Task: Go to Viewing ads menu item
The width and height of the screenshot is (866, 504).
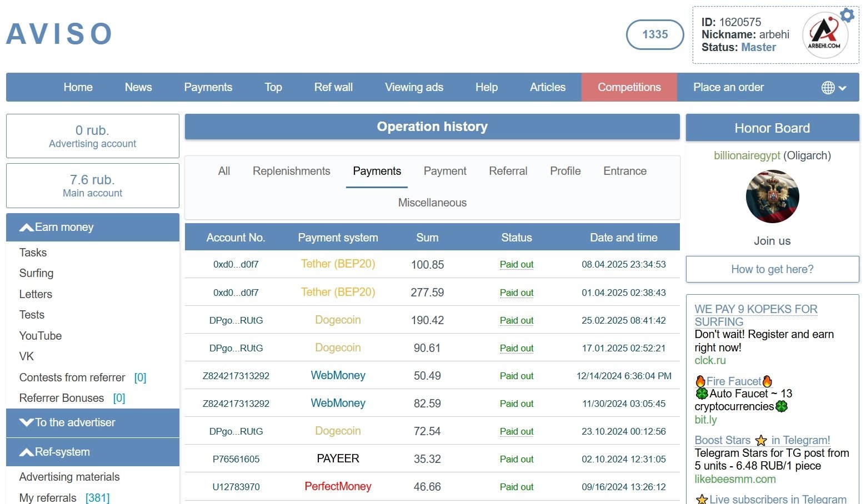Action: point(414,88)
